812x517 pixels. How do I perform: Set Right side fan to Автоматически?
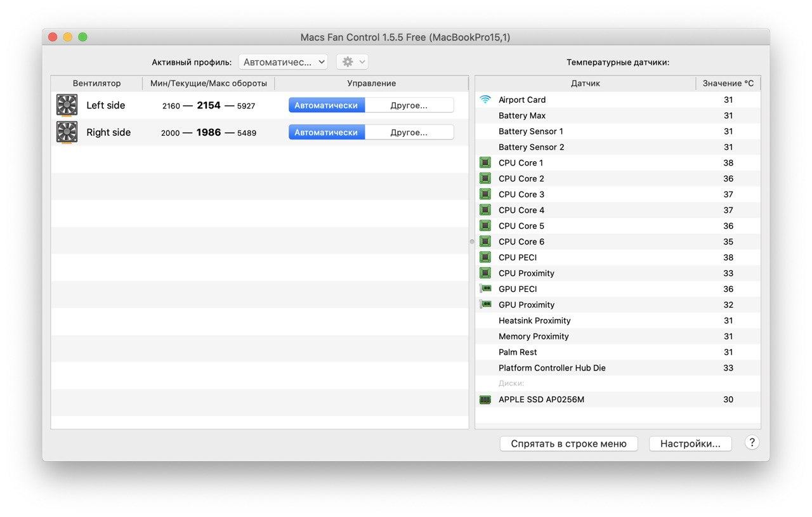(327, 133)
